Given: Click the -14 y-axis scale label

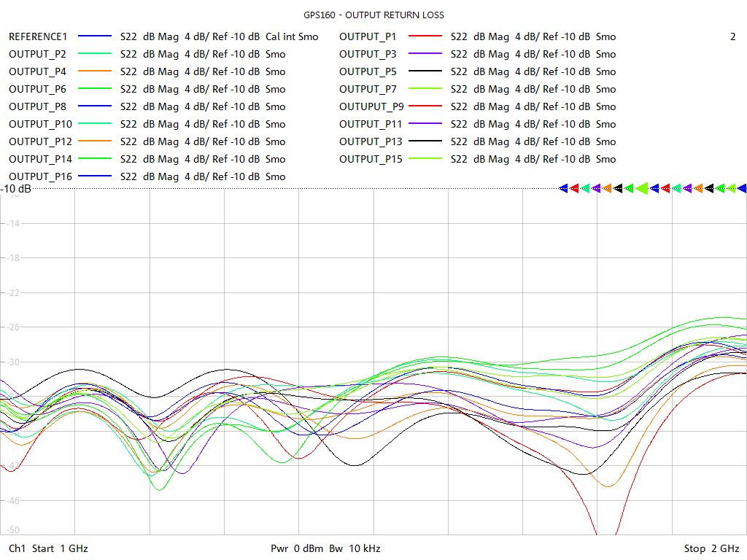Looking at the screenshot, I should 12,223.
